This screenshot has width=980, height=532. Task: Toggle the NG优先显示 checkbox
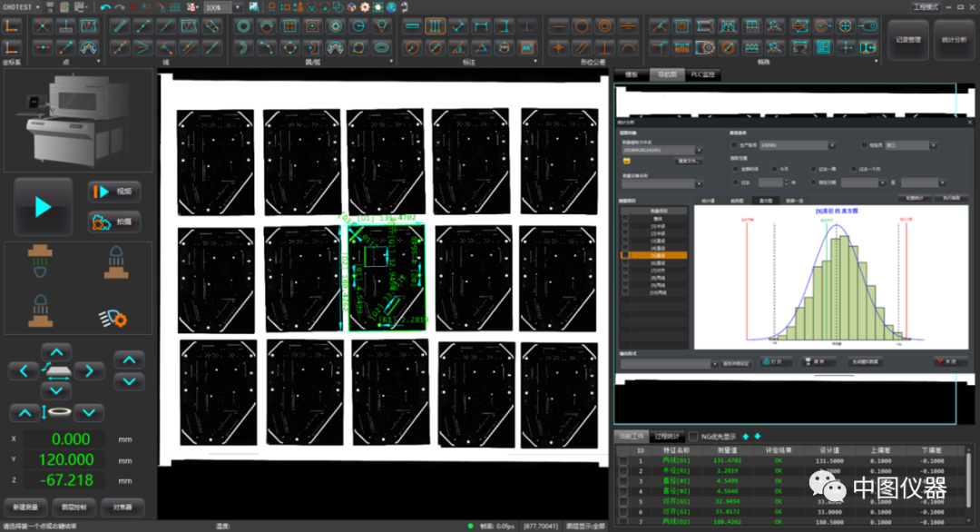pos(694,437)
